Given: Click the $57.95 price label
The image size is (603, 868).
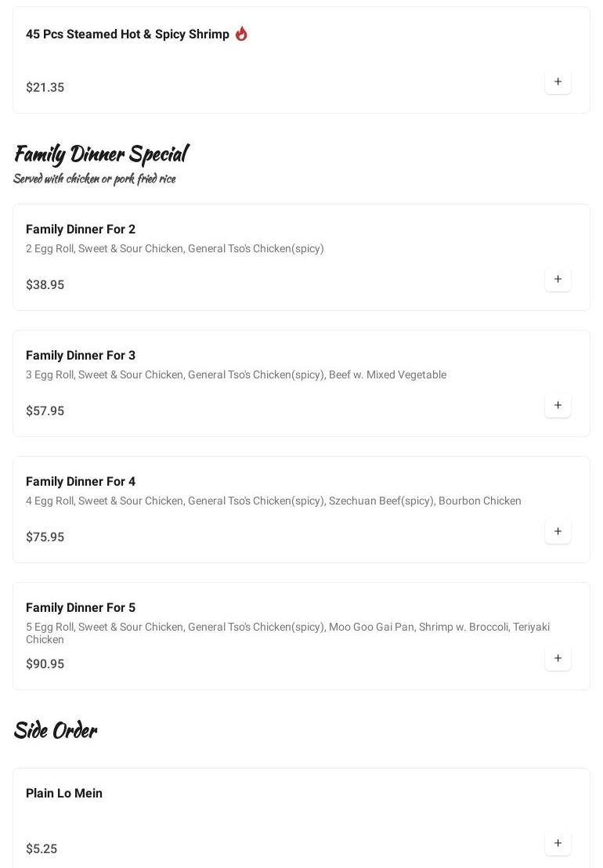Looking at the screenshot, I should [45, 411].
